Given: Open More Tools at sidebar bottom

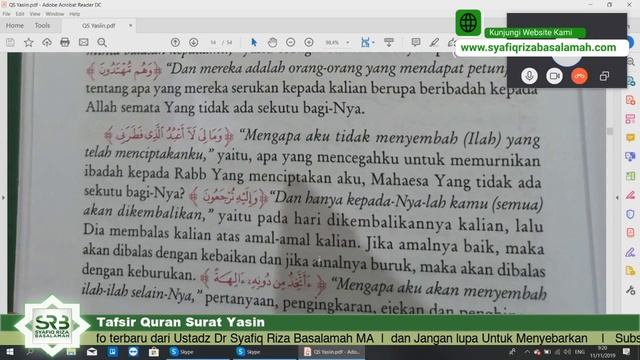Looking at the screenshot, I should point(631,290).
